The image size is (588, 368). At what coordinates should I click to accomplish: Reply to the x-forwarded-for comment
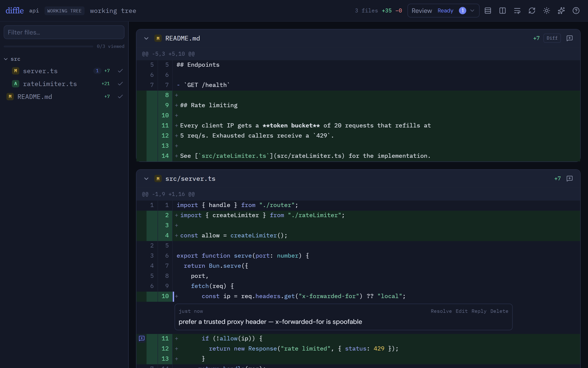pyautogui.click(x=479, y=311)
